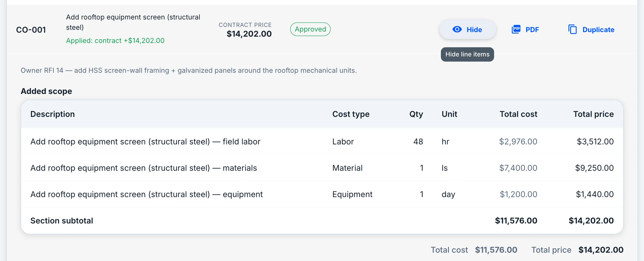Duplicate change order CO-001

coord(591,30)
